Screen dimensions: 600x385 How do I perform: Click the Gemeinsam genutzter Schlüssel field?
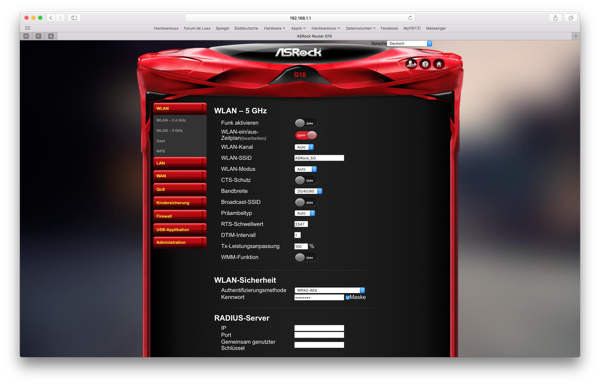coord(319,345)
